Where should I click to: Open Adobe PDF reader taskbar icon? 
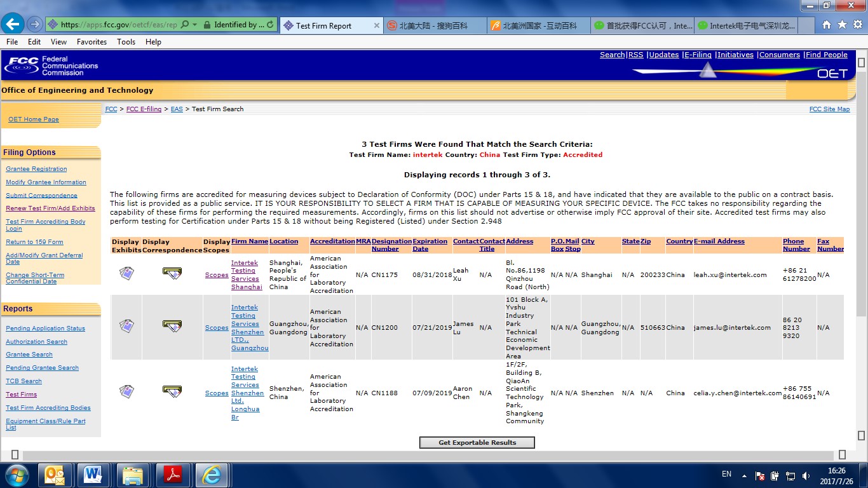point(172,475)
